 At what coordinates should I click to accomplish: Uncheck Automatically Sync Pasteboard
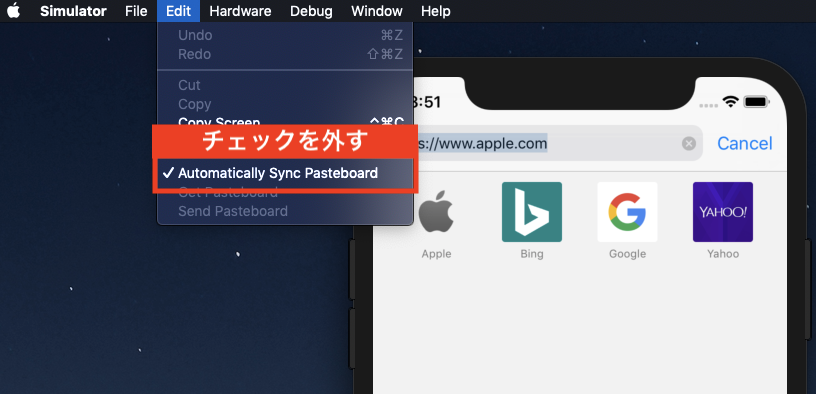tap(285, 173)
